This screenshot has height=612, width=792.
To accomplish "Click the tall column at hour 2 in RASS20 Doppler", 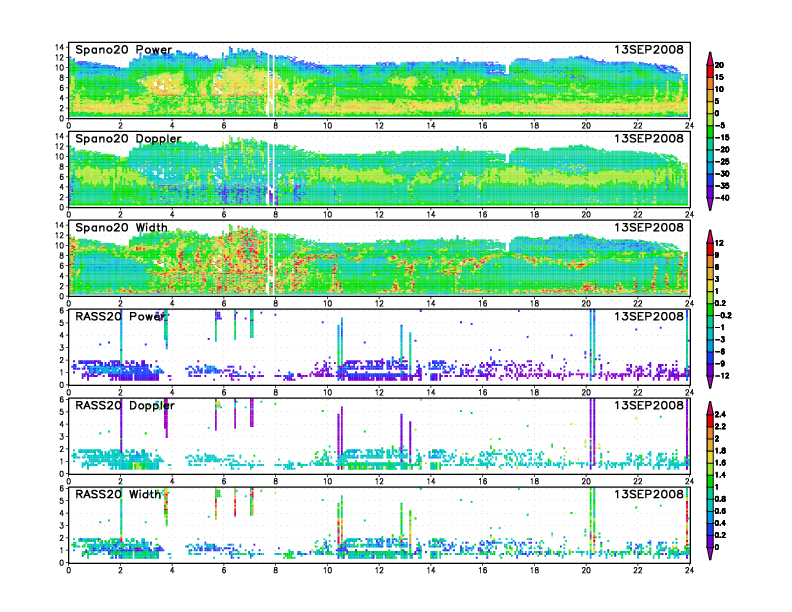I will (121, 426).
